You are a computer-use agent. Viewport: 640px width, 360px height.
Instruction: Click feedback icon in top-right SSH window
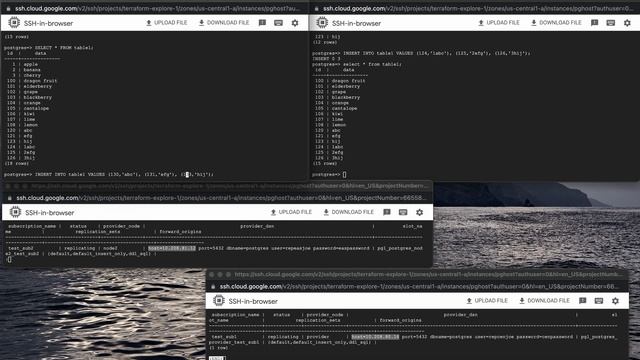click(595, 23)
